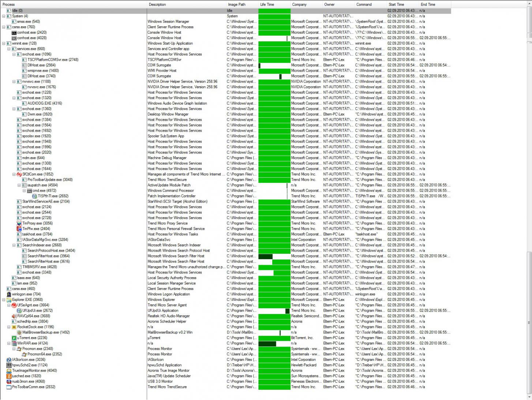Image resolution: width=532 pixels, height=400 pixels.
Task: Click the conhost.exe (2420) console icon
Action: click(14, 33)
